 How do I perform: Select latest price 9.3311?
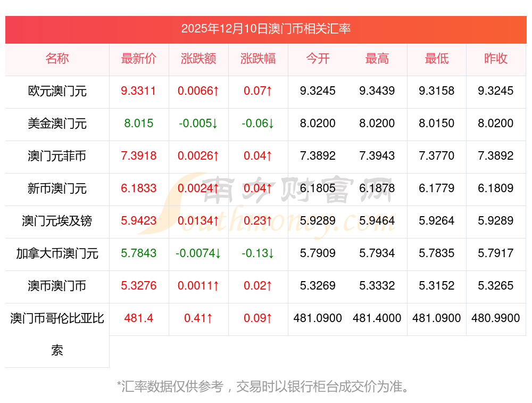click(x=138, y=91)
